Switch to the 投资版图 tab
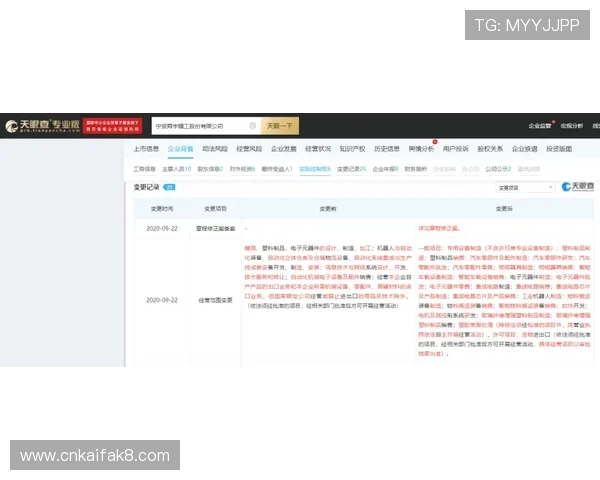The image size is (600, 480). tap(559, 149)
